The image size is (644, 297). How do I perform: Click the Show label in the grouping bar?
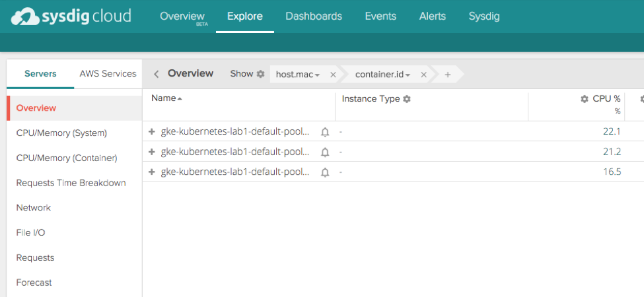[x=242, y=74]
